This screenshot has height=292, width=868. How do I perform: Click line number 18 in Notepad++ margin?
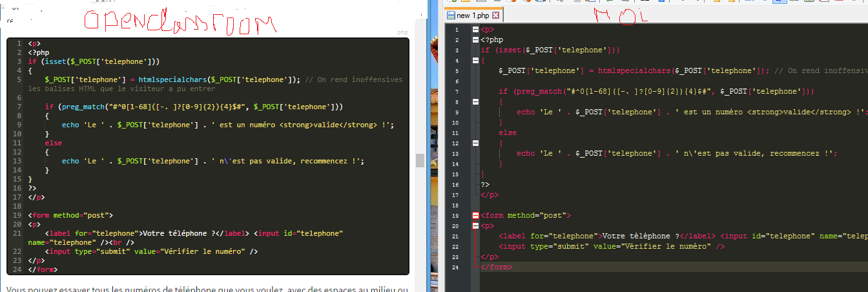[456, 205]
